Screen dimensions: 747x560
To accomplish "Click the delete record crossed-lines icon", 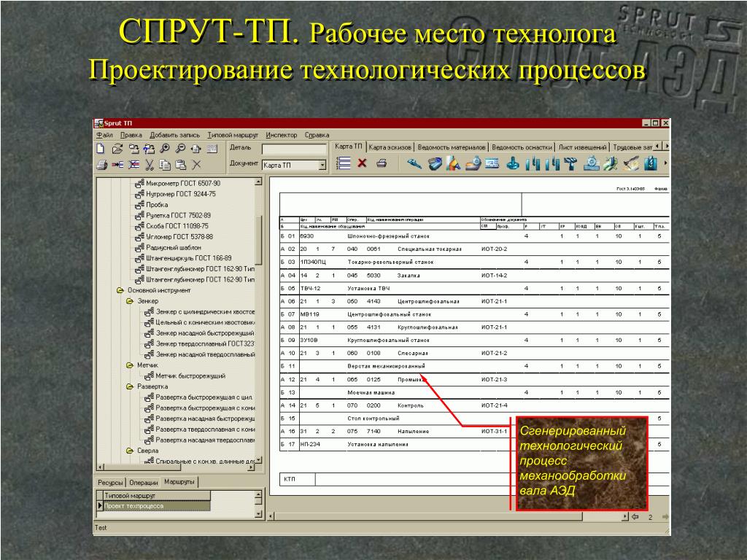I will [x=134, y=165].
